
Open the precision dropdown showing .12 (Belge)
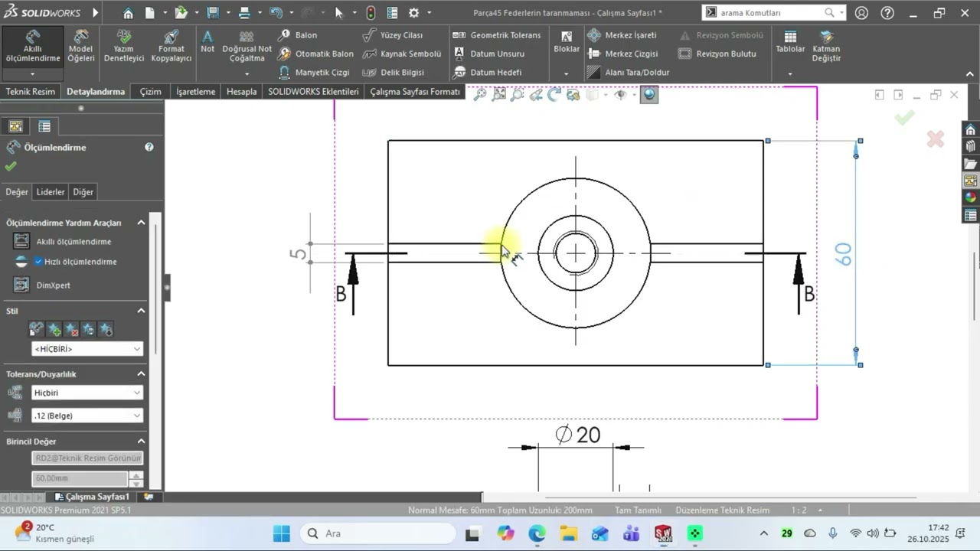point(87,416)
